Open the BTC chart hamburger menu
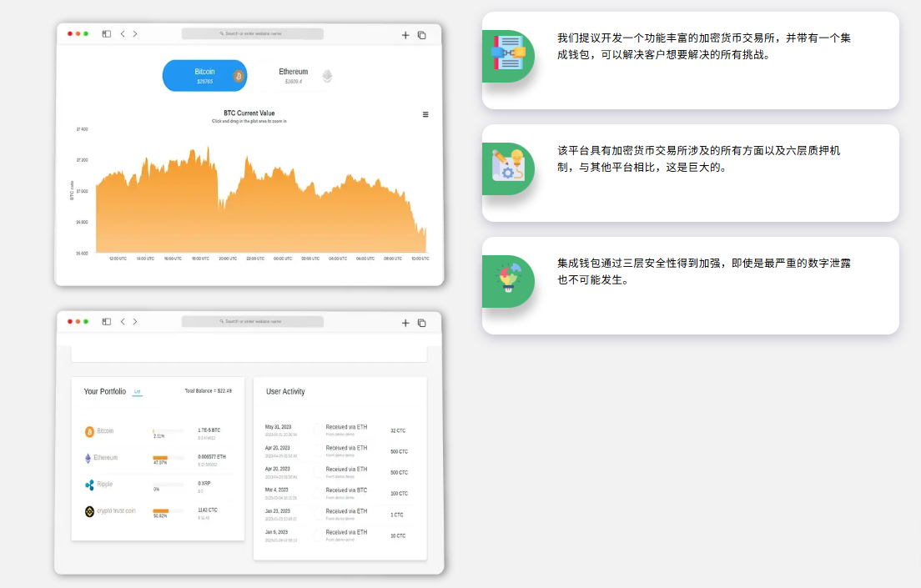The width and height of the screenshot is (921, 588). point(425,114)
